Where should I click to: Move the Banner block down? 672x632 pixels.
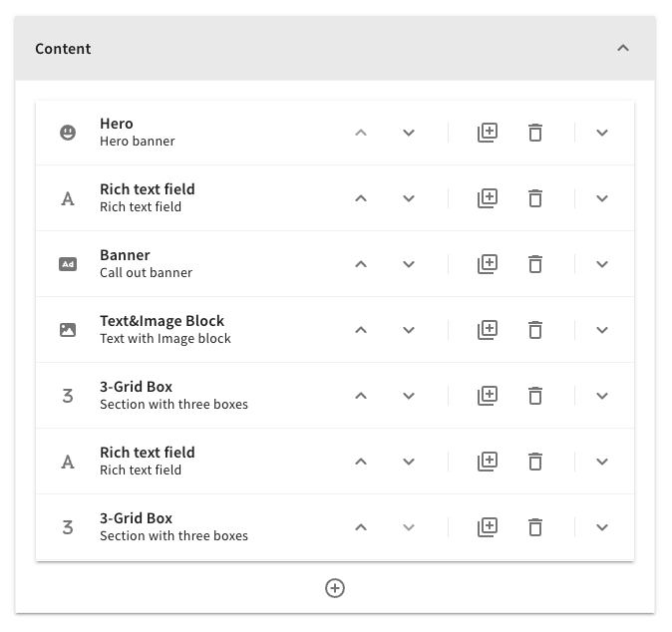[409, 264]
